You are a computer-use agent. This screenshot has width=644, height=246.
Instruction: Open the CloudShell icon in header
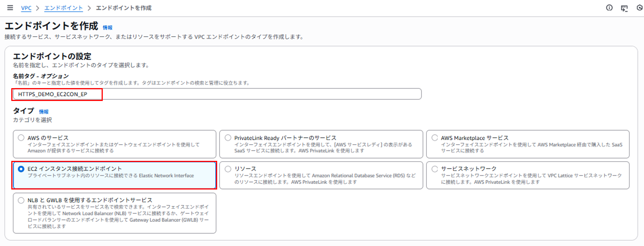click(x=624, y=8)
